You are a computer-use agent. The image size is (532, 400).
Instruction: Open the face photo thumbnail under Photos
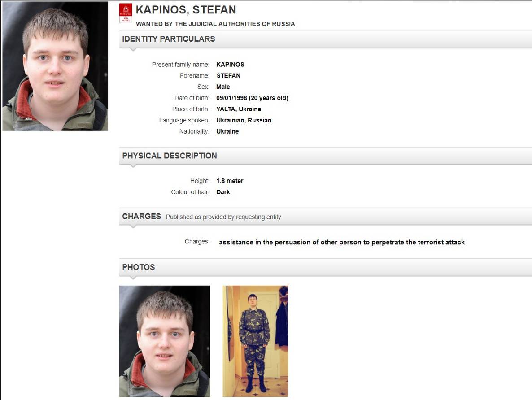point(165,341)
